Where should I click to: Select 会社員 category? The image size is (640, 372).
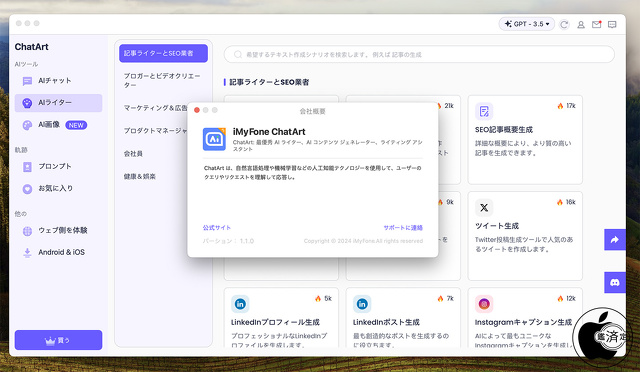click(x=133, y=154)
